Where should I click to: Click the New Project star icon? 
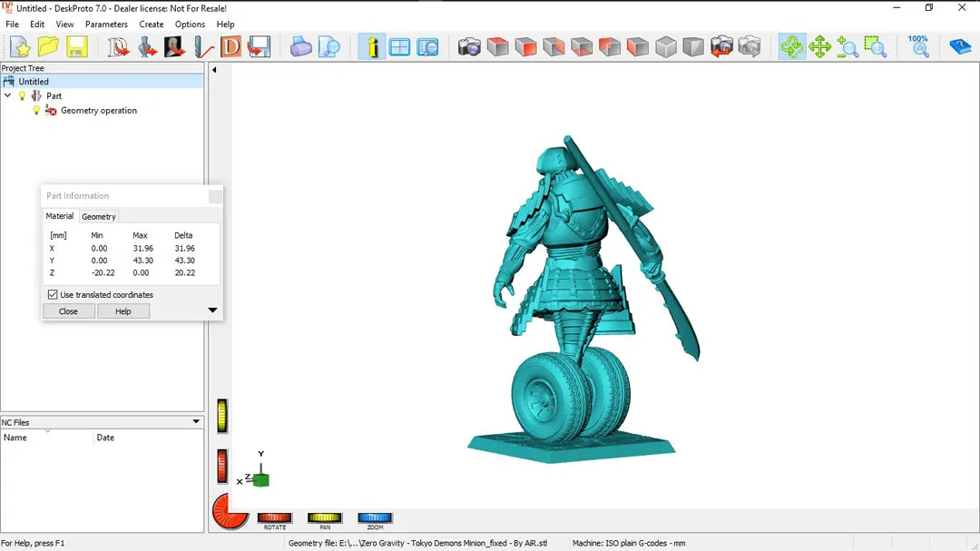point(20,47)
